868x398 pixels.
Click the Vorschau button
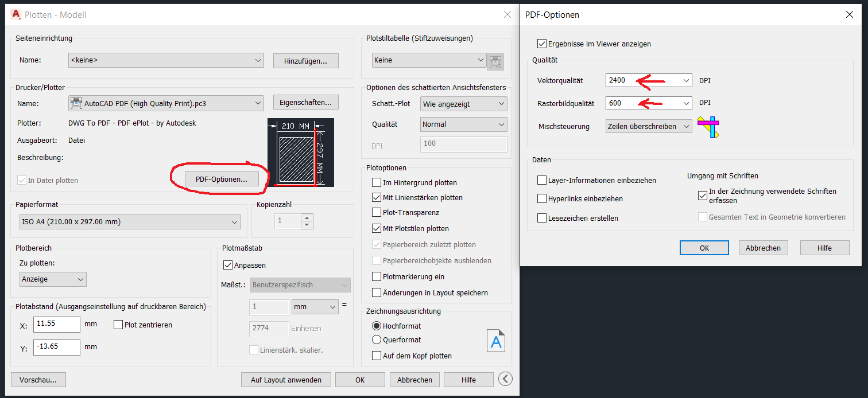point(38,379)
